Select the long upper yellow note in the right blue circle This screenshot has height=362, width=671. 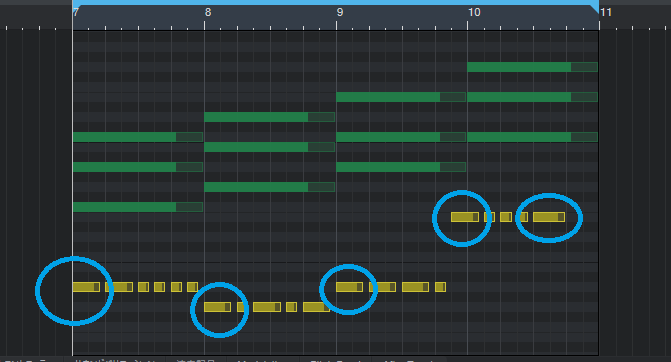click(x=549, y=217)
